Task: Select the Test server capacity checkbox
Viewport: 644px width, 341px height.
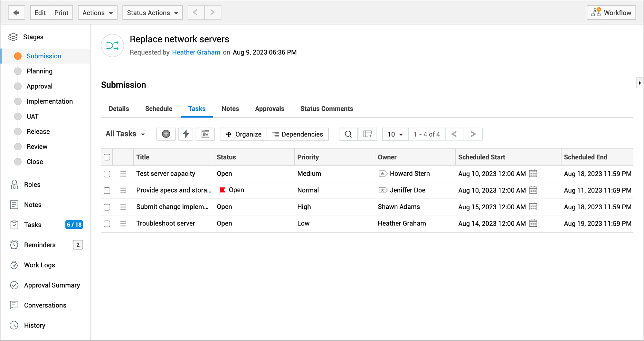Action: 107,174
